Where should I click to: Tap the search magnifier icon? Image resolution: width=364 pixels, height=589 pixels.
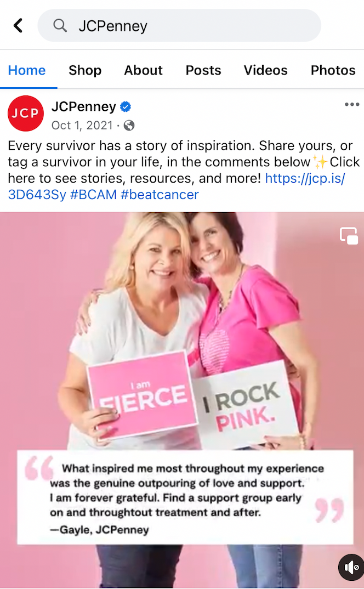60,26
